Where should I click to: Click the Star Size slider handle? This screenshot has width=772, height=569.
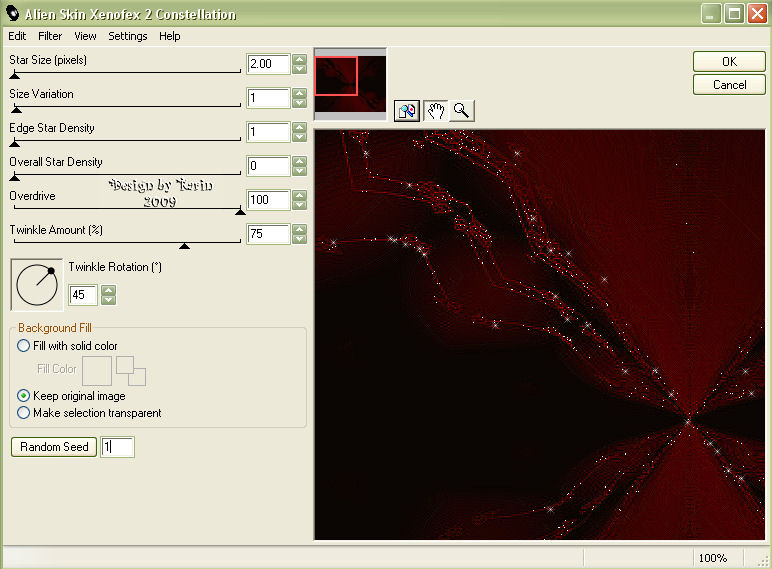(x=15, y=75)
